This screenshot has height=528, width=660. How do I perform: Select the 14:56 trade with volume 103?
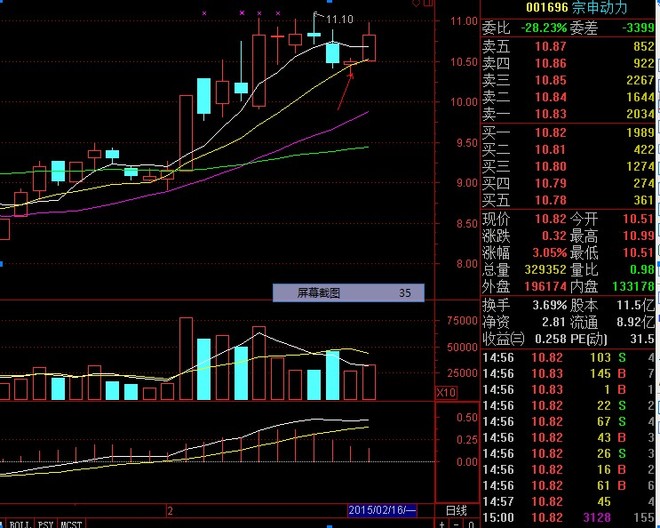click(x=568, y=358)
